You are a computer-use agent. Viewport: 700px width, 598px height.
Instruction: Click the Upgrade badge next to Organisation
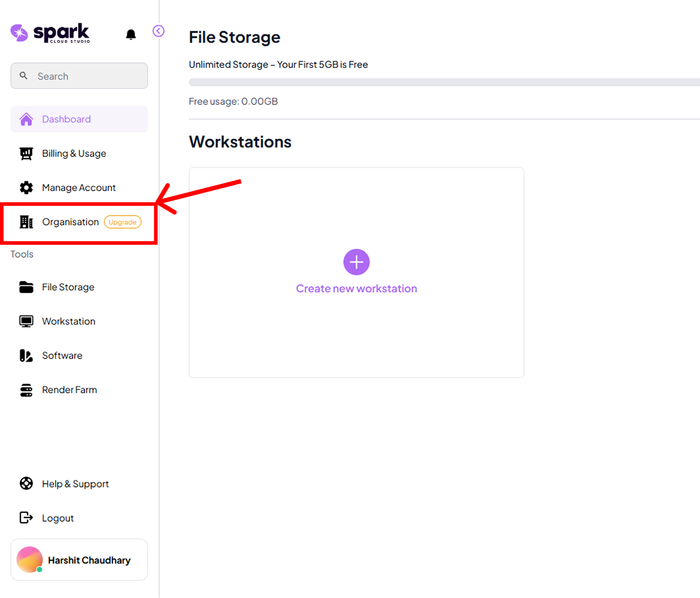click(x=122, y=222)
